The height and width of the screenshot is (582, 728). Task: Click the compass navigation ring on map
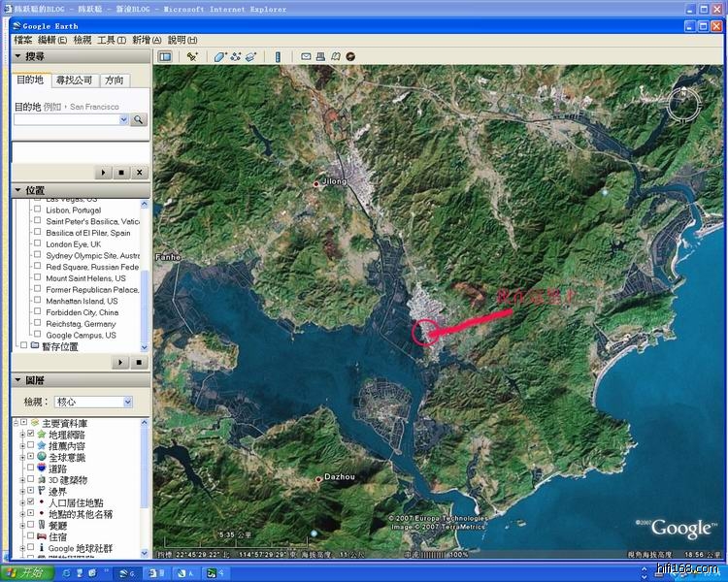coord(683,105)
